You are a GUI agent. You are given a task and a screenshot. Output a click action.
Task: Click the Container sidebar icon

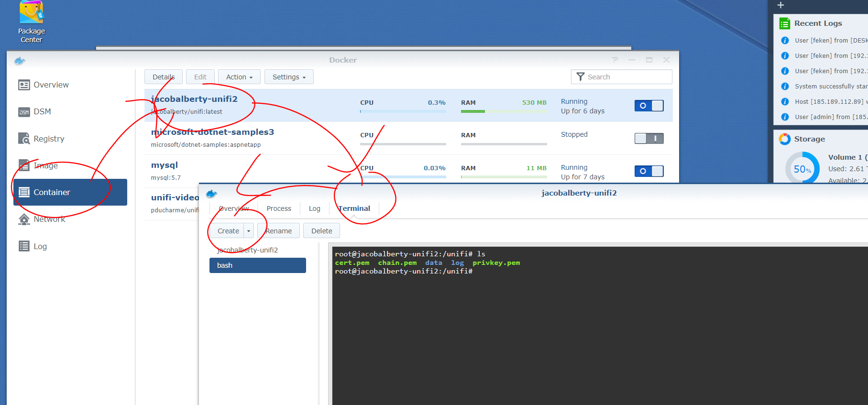[24, 192]
